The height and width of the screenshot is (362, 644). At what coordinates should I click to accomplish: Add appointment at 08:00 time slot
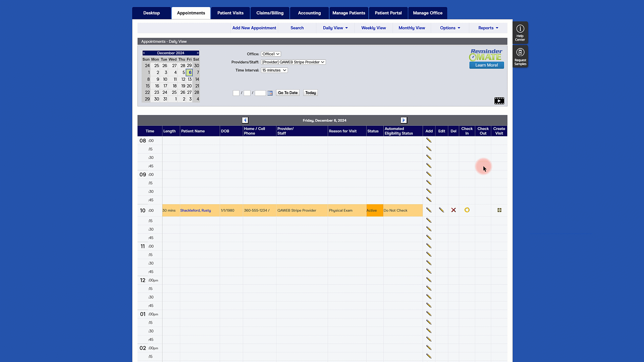click(429, 140)
